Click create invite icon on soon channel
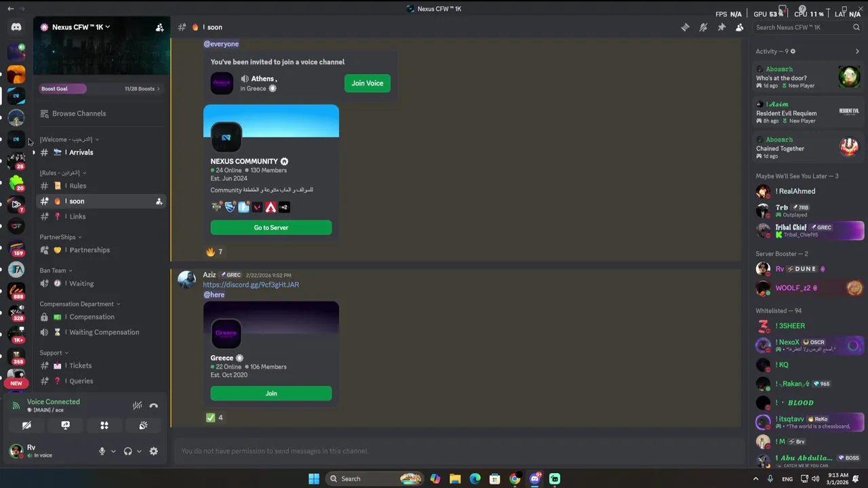The width and height of the screenshot is (868, 488). (159, 201)
